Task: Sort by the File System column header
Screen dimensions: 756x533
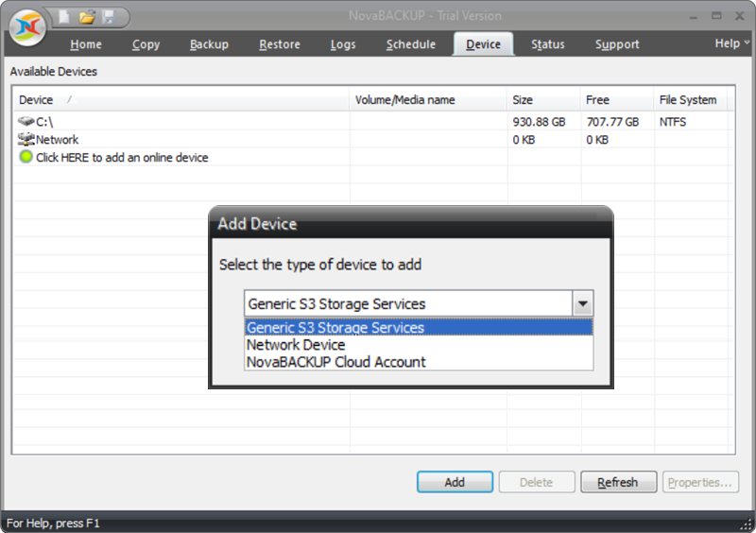Action: (x=690, y=100)
